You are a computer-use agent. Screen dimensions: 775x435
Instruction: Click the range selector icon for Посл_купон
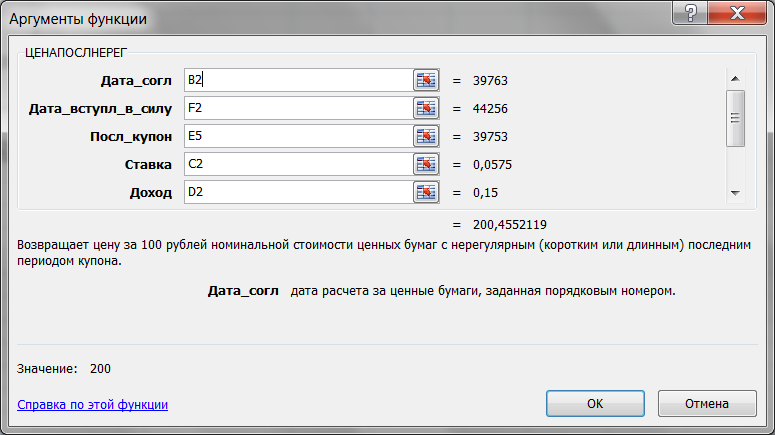(x=426, y=136)
